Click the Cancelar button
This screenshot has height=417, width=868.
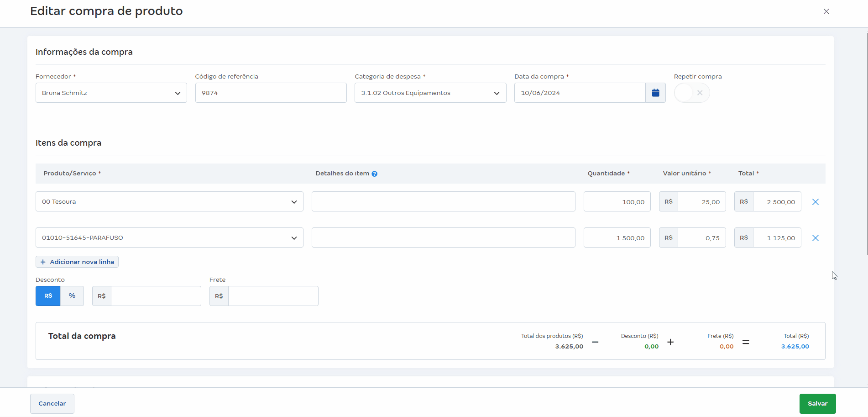pos(52,404)
